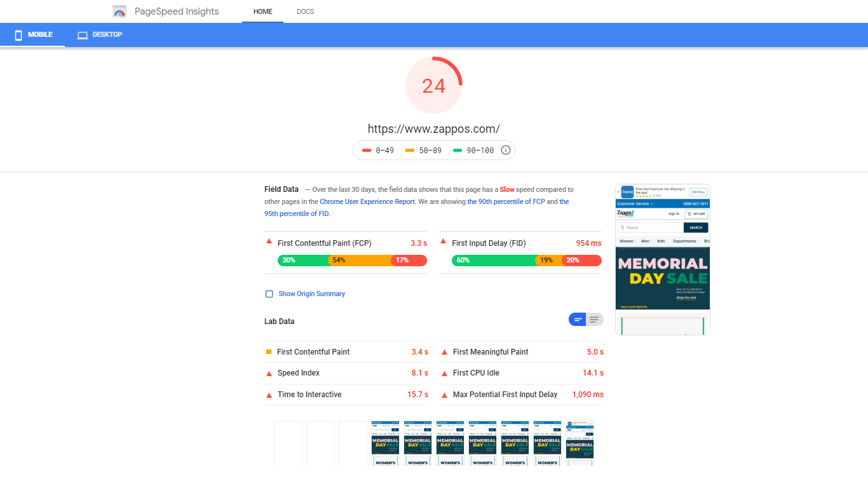Click the desktop monitor icon in the Desktop tab
Viewport: 868px width, 488px height.
(83, 35)
